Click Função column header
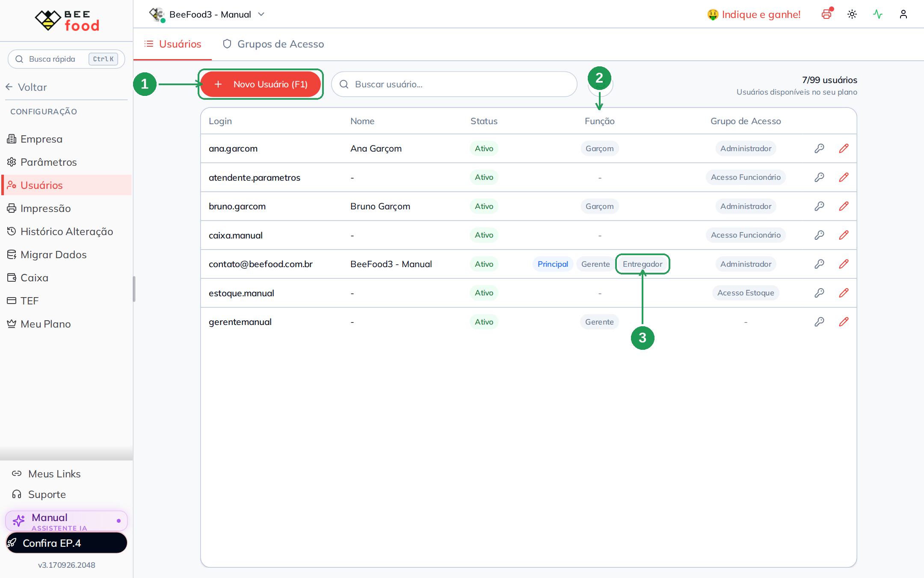924x578 pixels. [x=600, y=121]
